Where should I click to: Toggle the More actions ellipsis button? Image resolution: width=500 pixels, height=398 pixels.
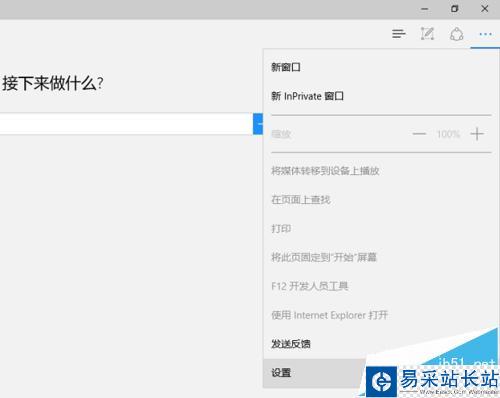(x=485, y=34)
